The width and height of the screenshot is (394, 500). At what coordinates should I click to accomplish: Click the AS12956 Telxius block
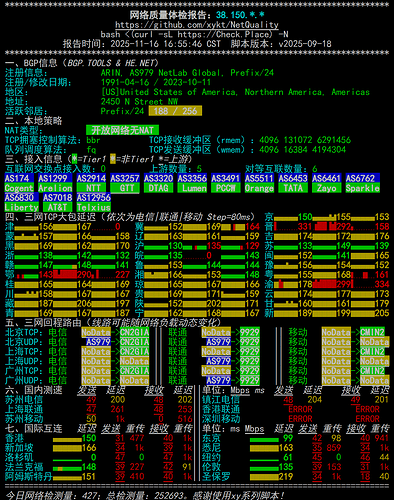94,202
